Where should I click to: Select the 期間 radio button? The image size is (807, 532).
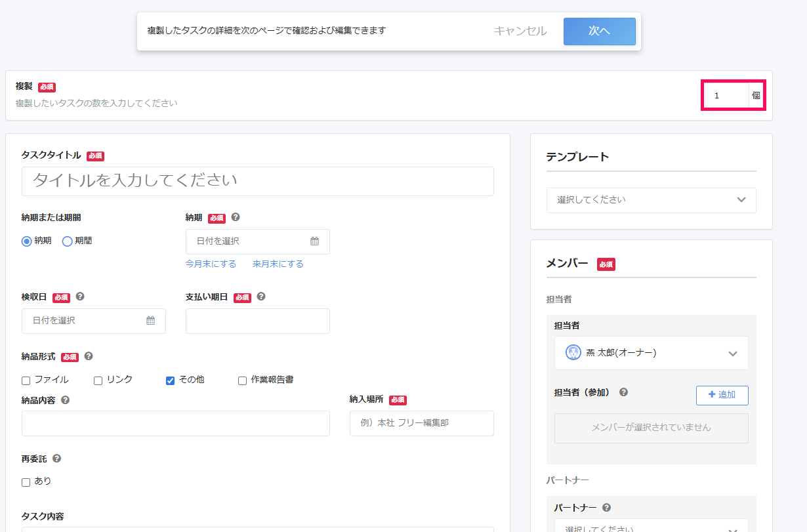67,241
